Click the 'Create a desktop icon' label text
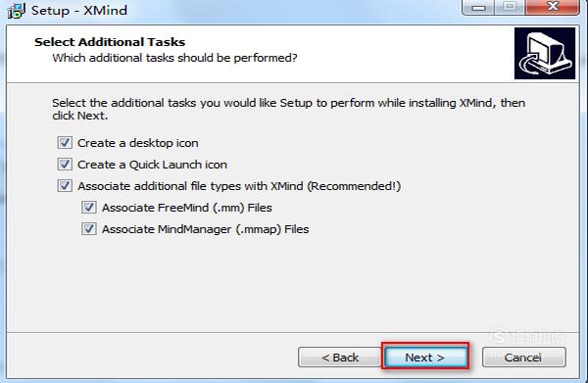Screen dimensions: 588x383 click(x=138, y=143)
